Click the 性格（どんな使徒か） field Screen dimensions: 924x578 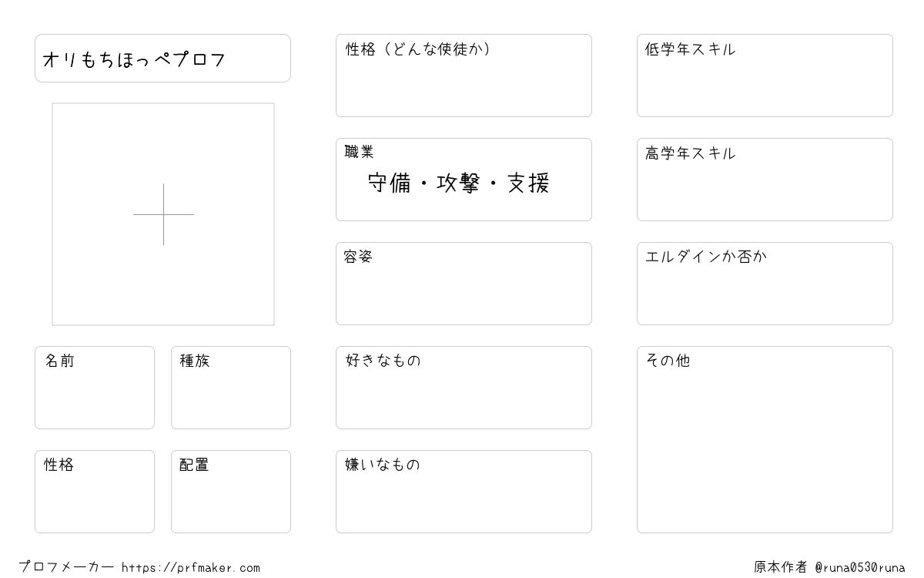click(464, 76)
